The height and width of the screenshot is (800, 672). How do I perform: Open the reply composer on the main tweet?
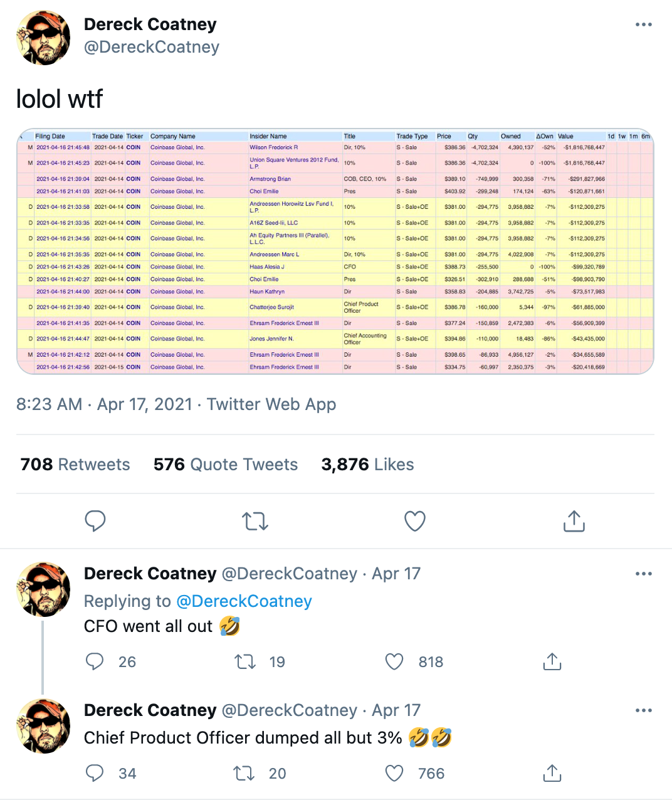coord(95,521)
